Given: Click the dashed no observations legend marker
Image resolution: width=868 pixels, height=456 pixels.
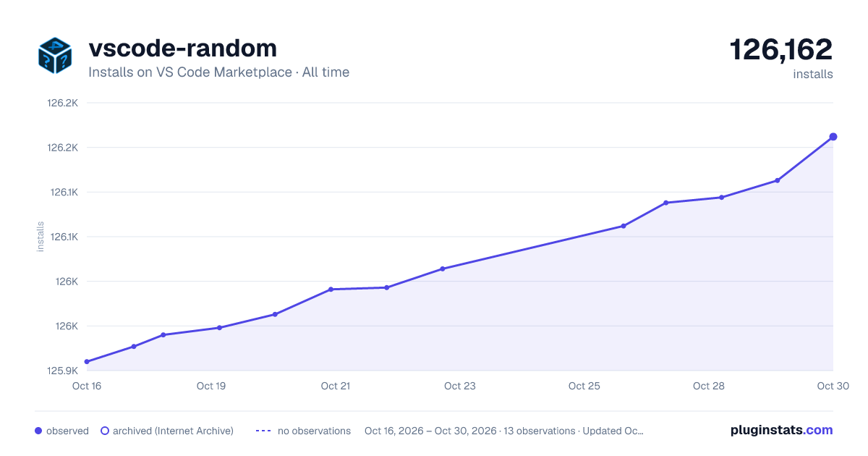Looking at the screenshot, I should tap(263, 431).
